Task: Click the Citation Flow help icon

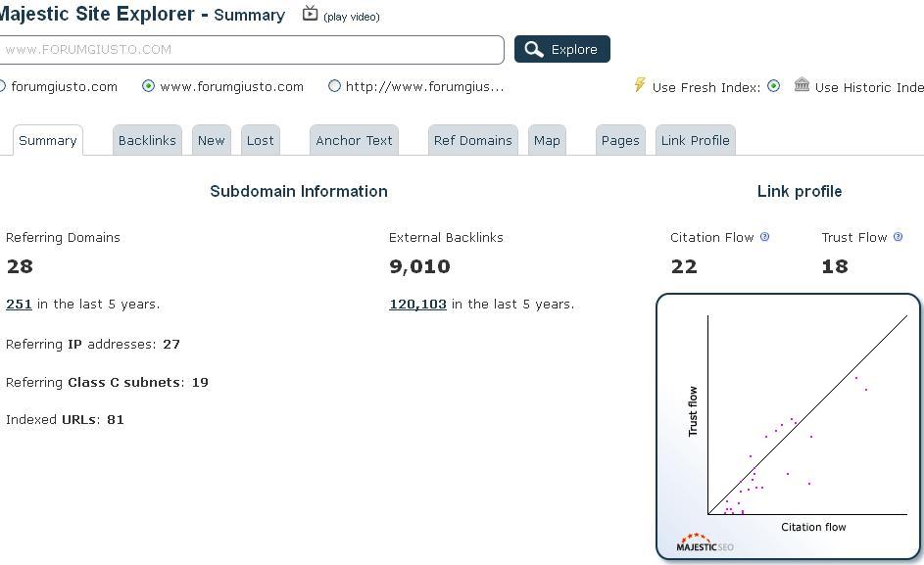Action: click(x=765, y=237)
